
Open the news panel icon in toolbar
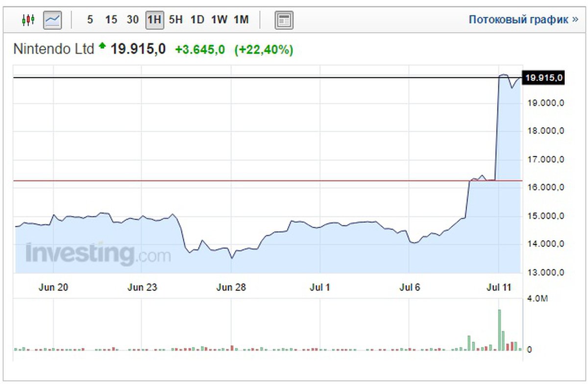click(284, 20)
